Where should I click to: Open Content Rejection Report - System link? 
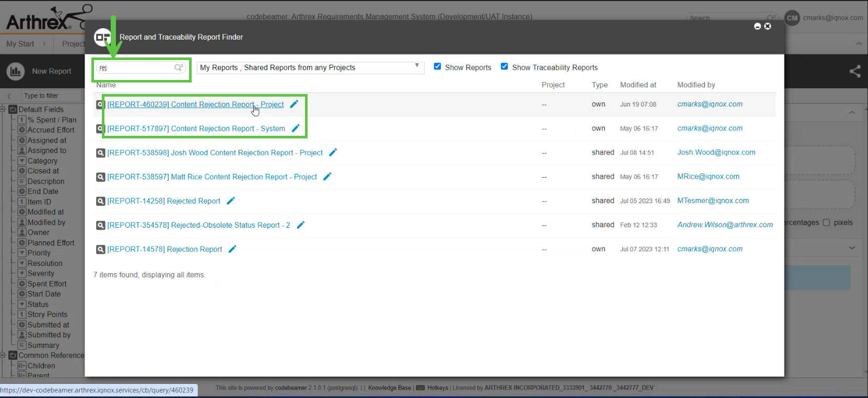[196, 128]
